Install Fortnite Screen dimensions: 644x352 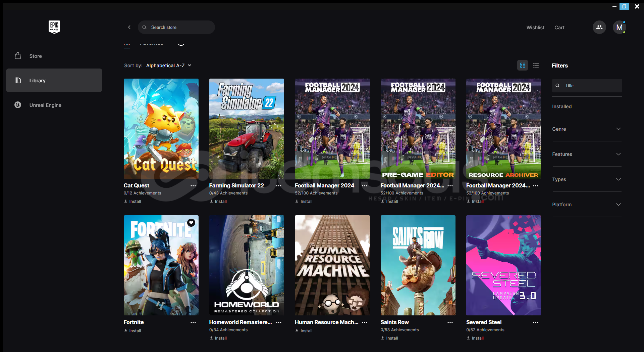132,331
